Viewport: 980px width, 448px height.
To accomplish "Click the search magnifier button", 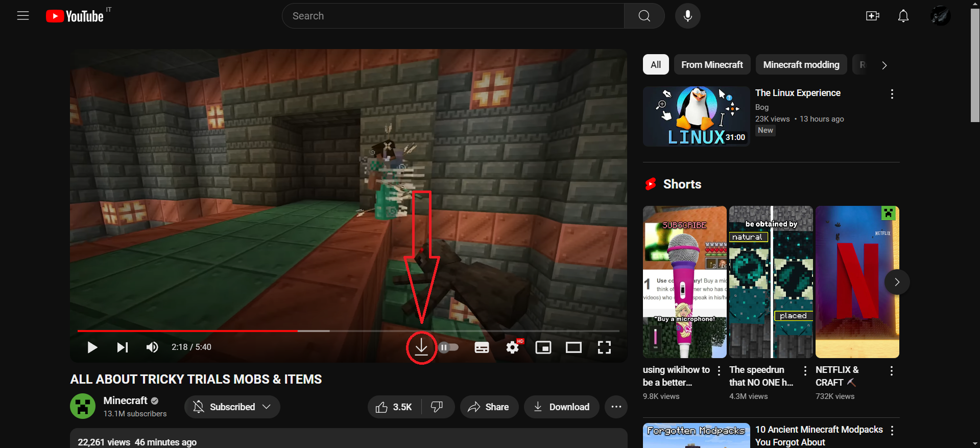I will (644, 16).
